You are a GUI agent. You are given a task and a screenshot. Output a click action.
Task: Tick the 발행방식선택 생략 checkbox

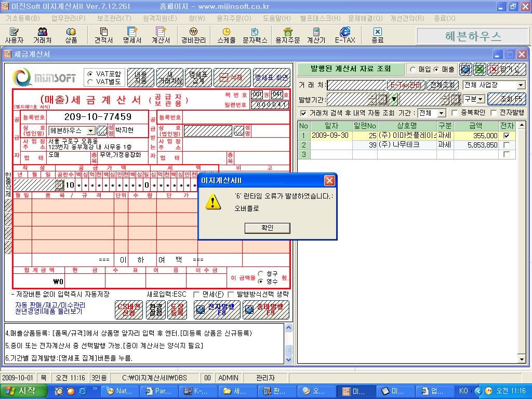[231, 295]
